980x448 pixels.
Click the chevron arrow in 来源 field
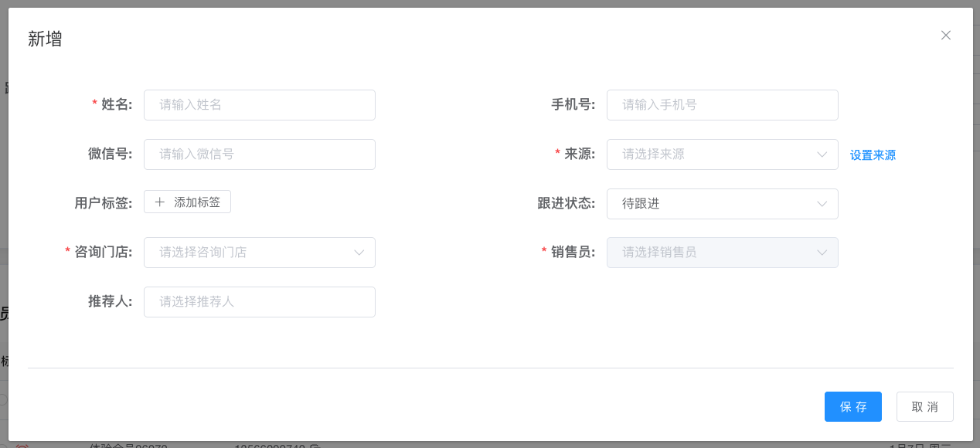click(822, 154)
